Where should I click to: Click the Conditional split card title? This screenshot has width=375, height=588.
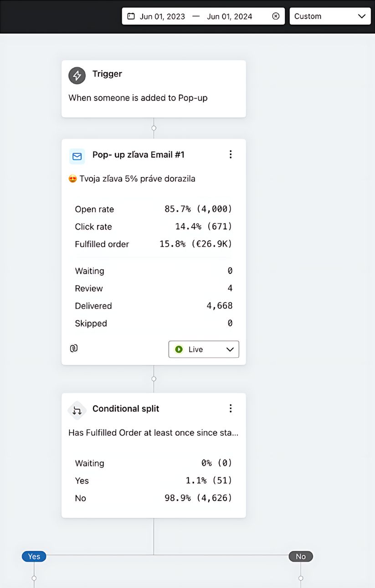pyautogui.click(x=126, y=408)
